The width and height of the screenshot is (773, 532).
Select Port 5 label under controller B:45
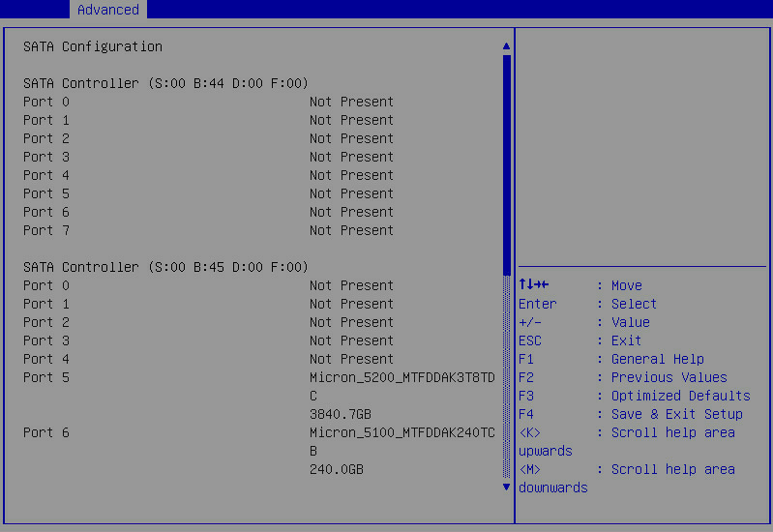[x=46, y=377]
